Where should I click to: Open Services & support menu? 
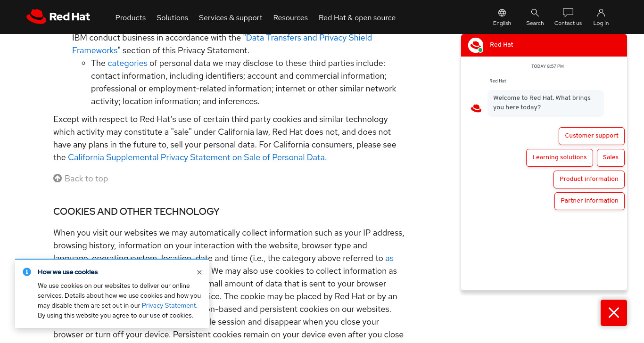click(x=231, y=17)
